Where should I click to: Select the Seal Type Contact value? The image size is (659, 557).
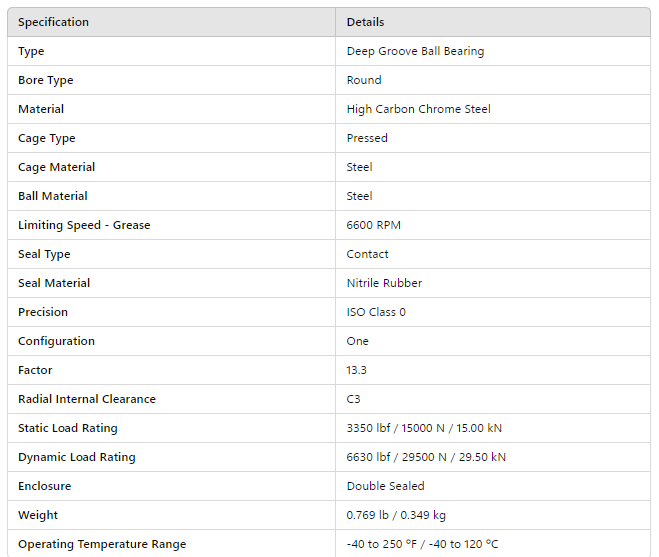(x=367, y=254)
